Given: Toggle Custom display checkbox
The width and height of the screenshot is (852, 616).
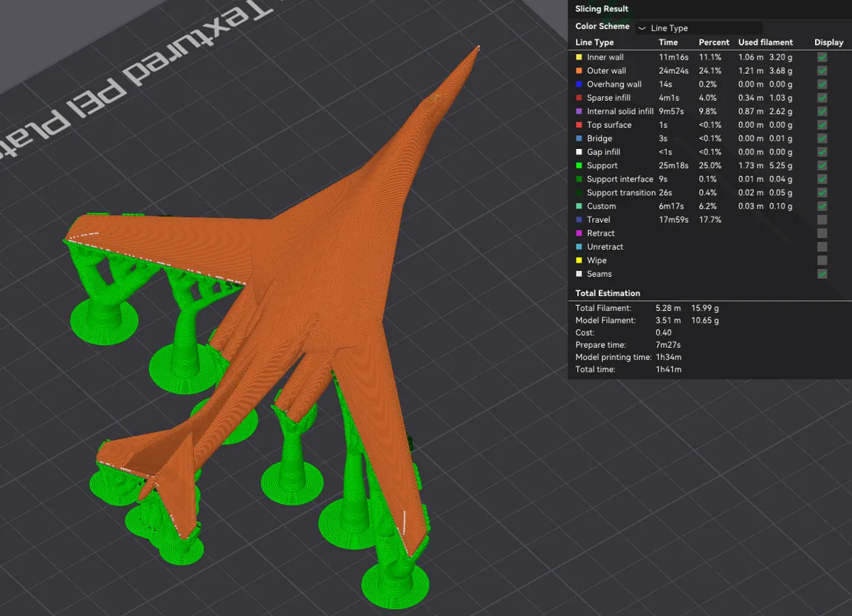Looking at the screenshot, I should tap(821, 206).
